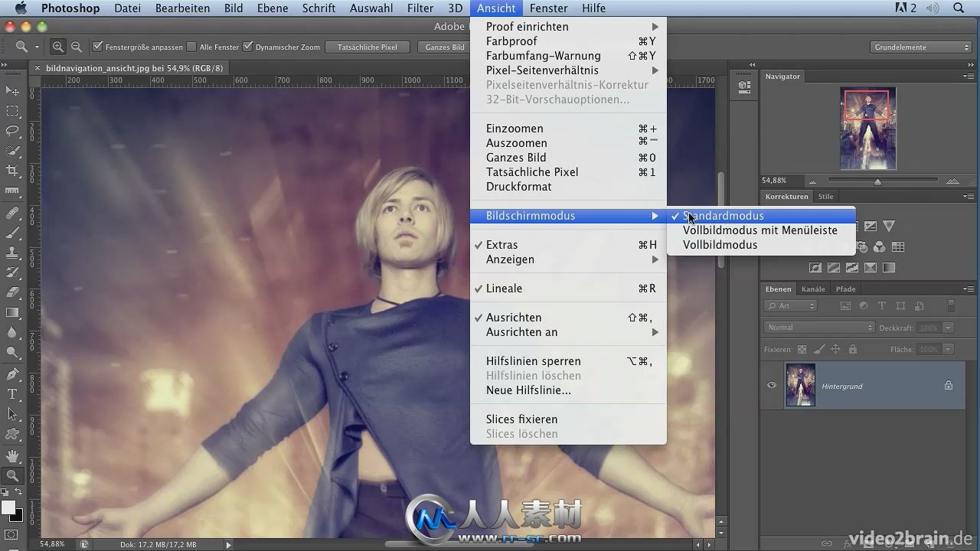Select the Hand tool
The height and width of the screenshot is (551, 980).
(x=12, y=456)
